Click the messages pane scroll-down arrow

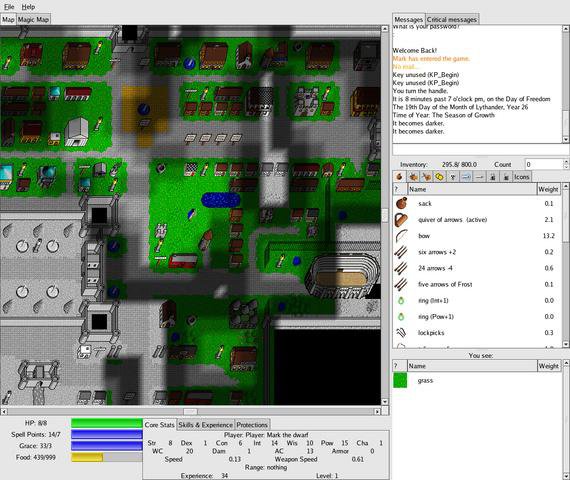point(566,140)
